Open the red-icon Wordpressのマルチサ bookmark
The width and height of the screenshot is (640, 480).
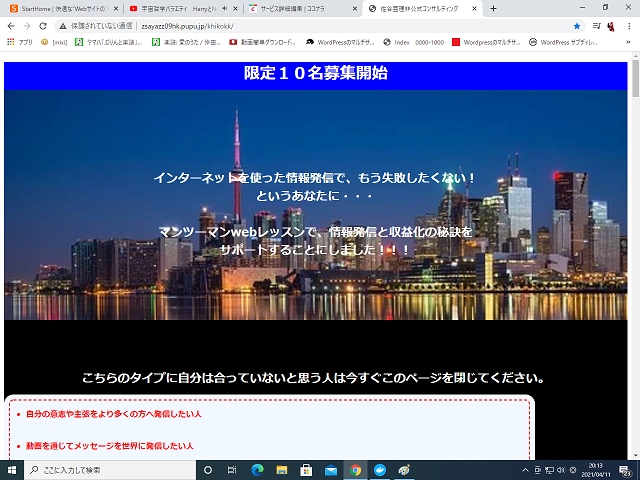pyautogui.click(x=486, y=42)
